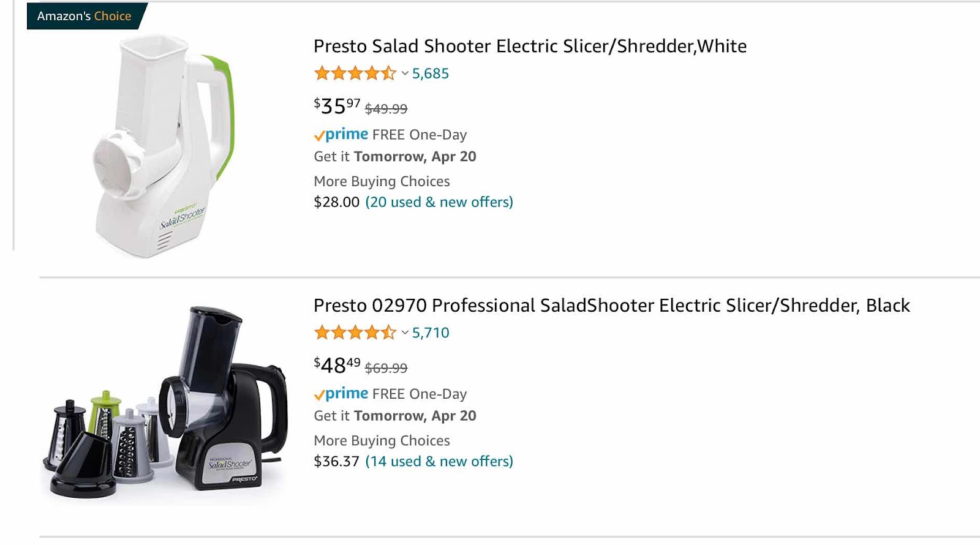This screenshot has width=980, height=545.
Task: Click the prime logo under the $35.97 price
Action: (341, 134)
